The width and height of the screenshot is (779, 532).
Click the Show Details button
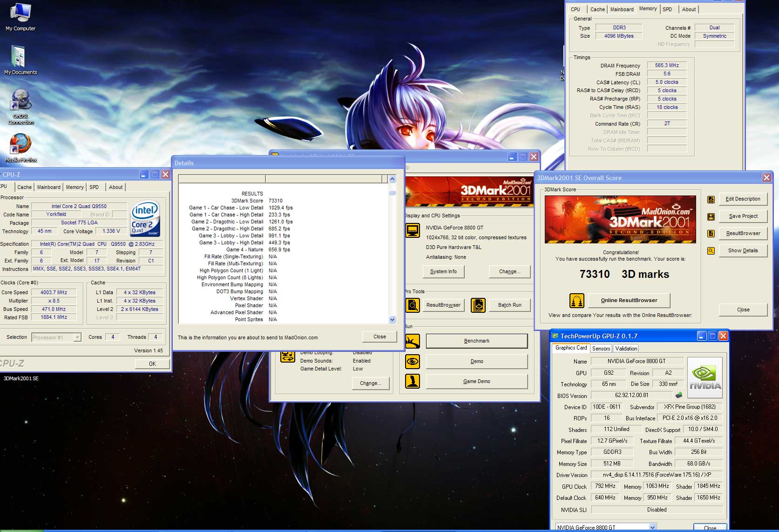coord(743,251)
